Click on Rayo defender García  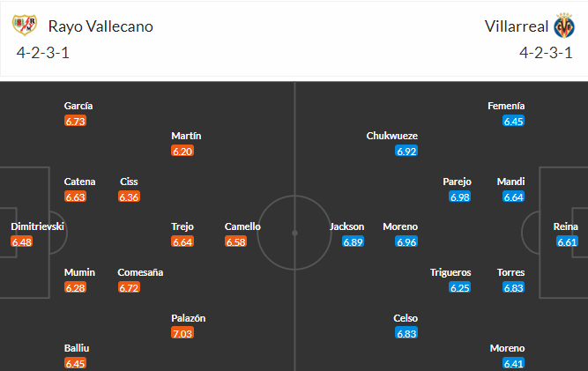[x=78, y=106]
